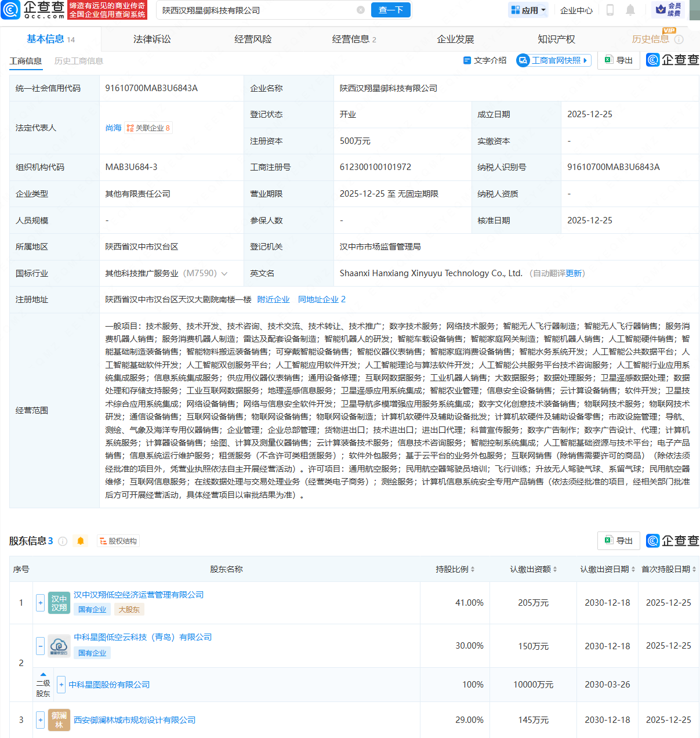Expand shareholder row 汉中汉翔低空经济运营管理有限公司

(x=40, y=603)
